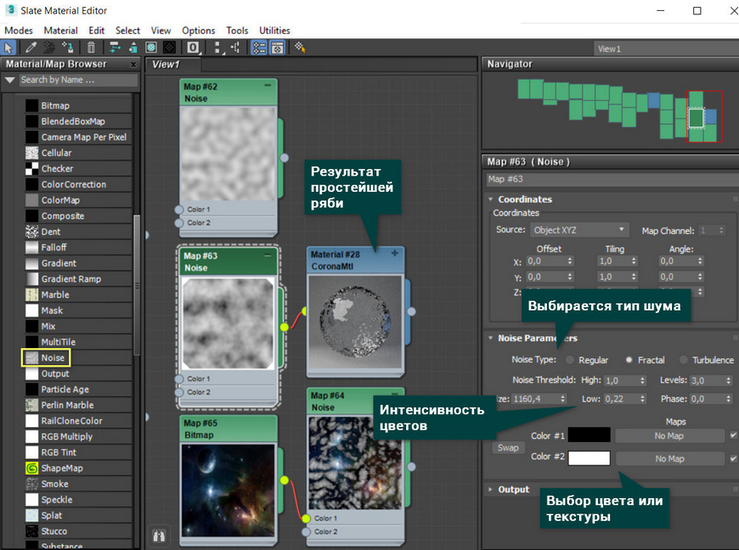The width and height of the screenshot is (739, 550).
Task: Click the Checker map icon in list
Action: 32,169
